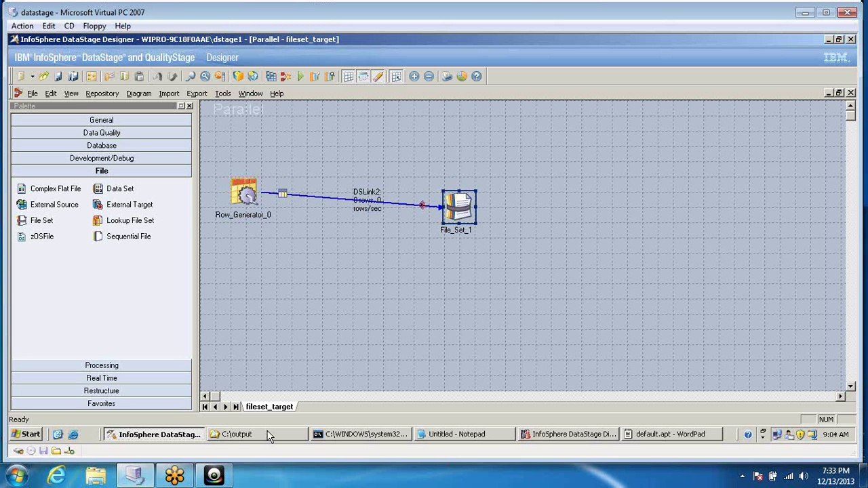Viewport: 868px width, 488px height.
Task: Open the Virtual PC Action menu
Action: point(22,26)
